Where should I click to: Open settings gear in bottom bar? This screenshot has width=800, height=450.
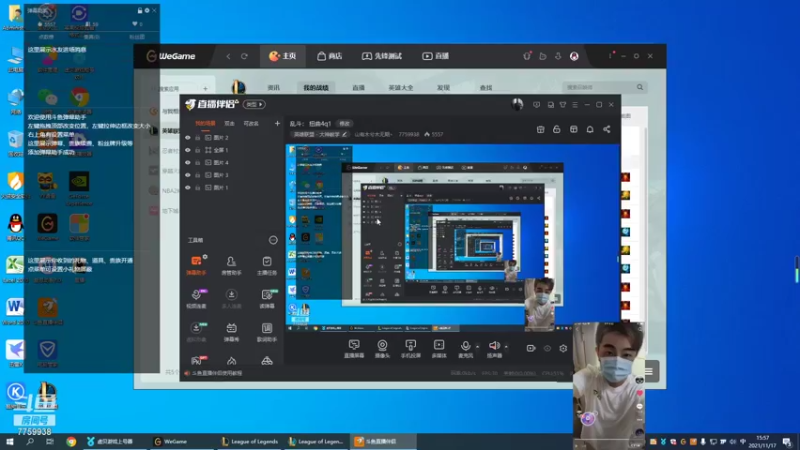(x=563, y=348)
